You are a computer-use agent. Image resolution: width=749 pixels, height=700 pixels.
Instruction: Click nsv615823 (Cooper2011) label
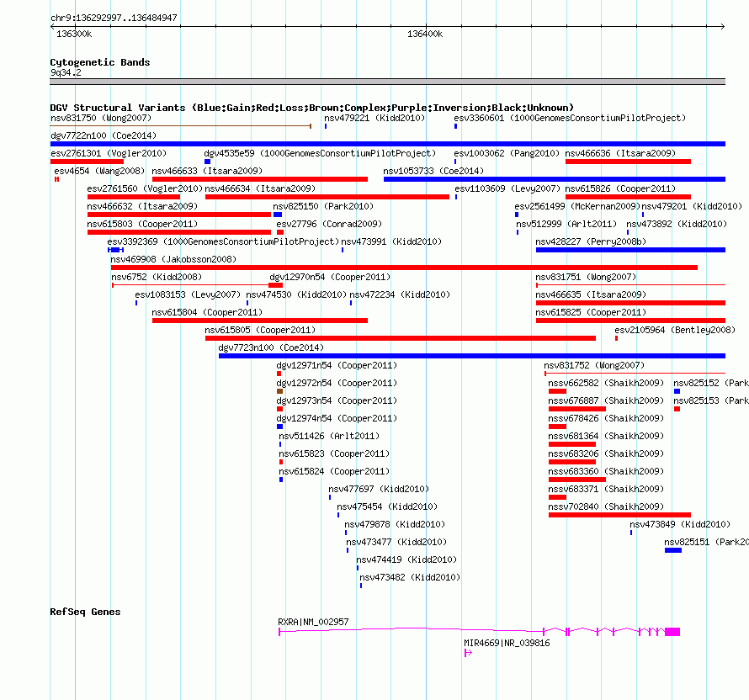coord(334,453)
